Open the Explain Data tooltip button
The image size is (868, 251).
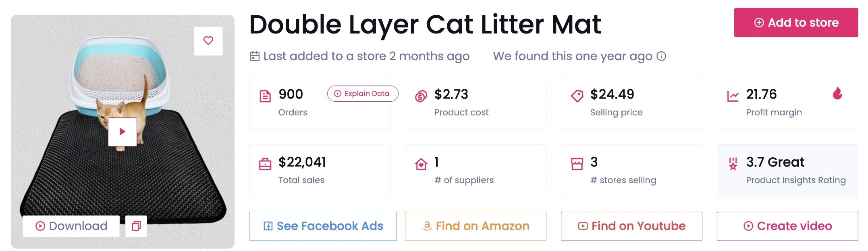(x=363, y=94)
